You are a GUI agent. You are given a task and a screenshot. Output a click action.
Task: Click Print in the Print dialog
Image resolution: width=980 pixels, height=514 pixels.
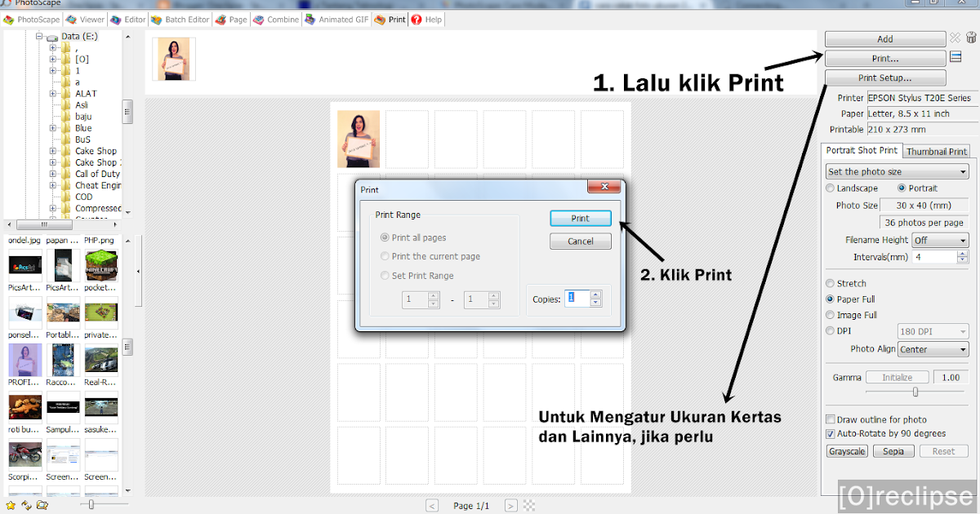click(x=581, y=219)
